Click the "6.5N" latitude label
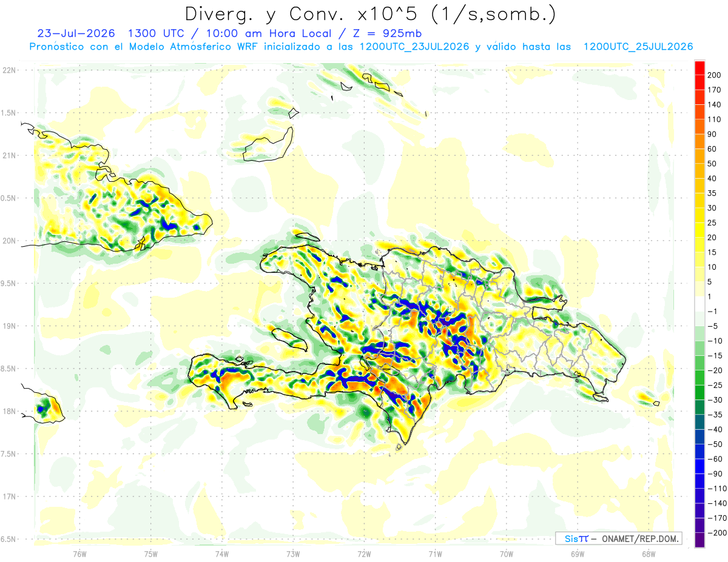Image resolution: width=728 pixels, height=562 pixels. [x=8, y=539]
